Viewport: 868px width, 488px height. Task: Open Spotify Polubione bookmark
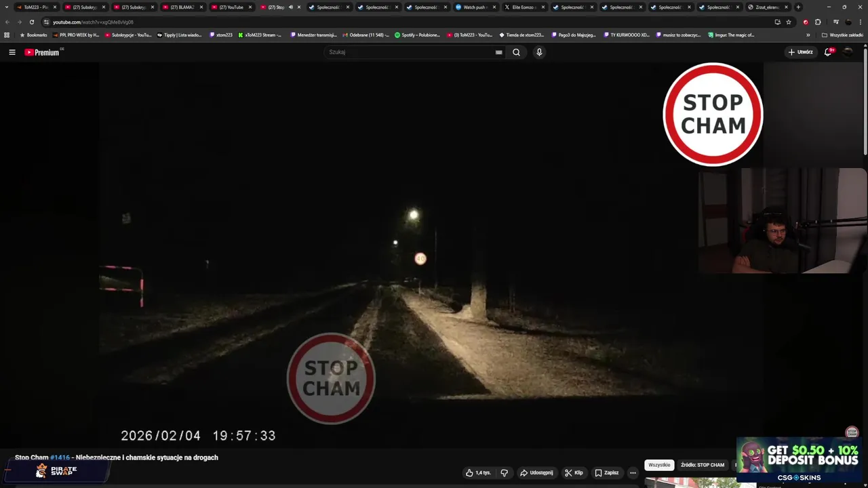[x=418, y=35]
